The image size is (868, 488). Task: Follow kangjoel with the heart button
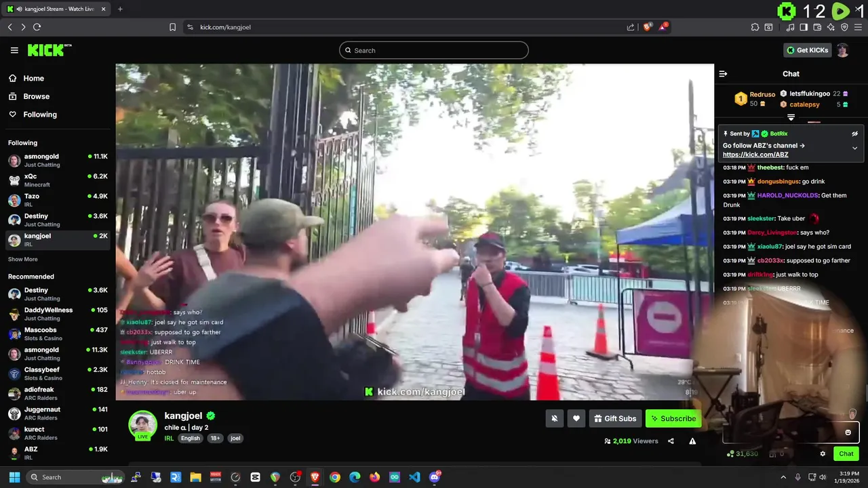click(x=576, y=419)
